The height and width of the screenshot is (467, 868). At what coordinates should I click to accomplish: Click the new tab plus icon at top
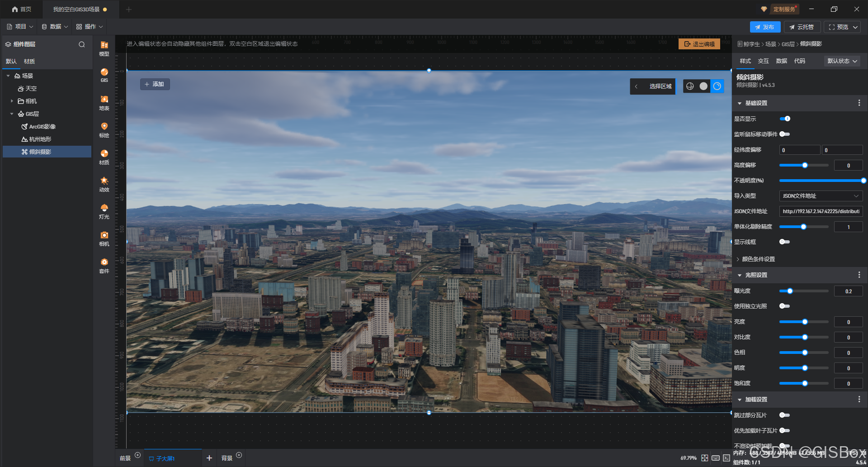(129, 9)
